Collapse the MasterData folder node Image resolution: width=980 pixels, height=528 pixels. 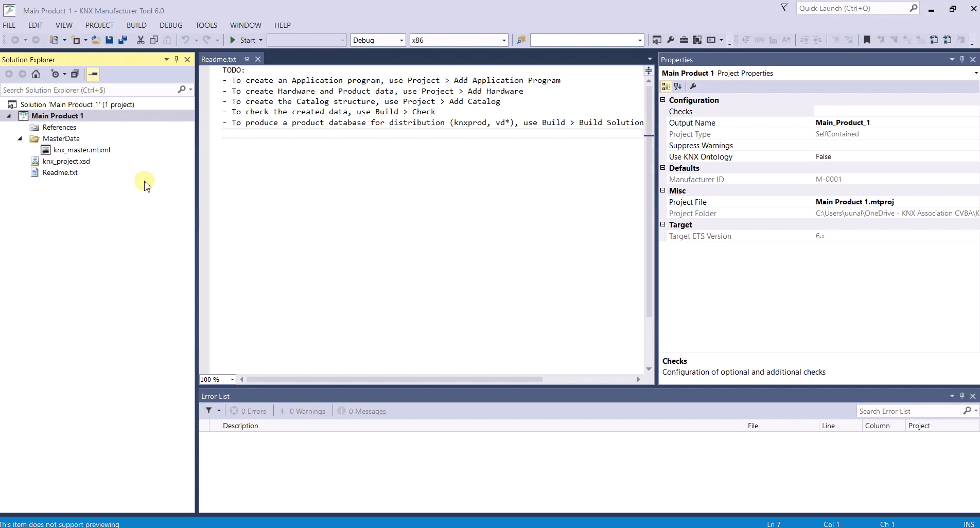coord(20,138)
